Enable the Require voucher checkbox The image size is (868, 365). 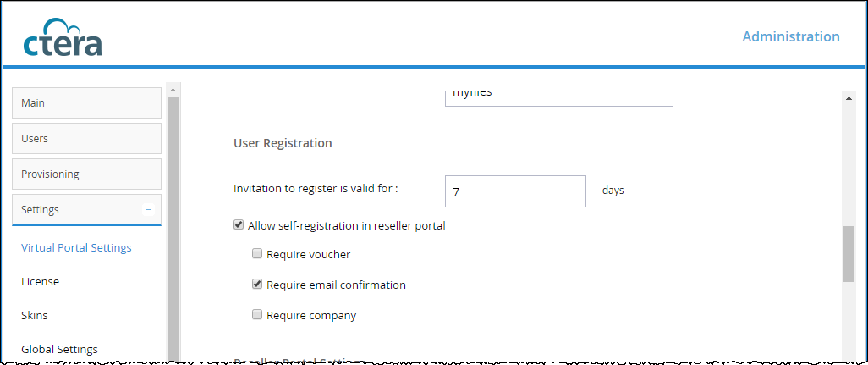tap(257, 254)
